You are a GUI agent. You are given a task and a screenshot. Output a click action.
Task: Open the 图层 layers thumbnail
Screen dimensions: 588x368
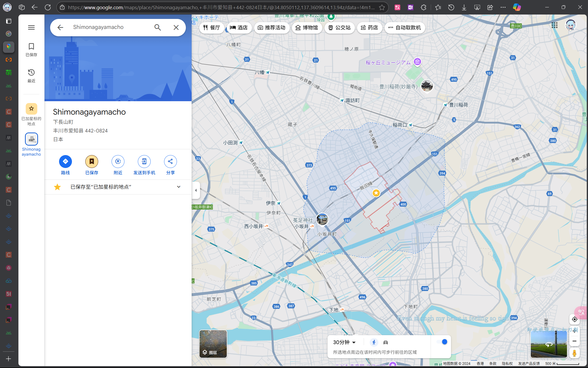[x=213, y=344]
